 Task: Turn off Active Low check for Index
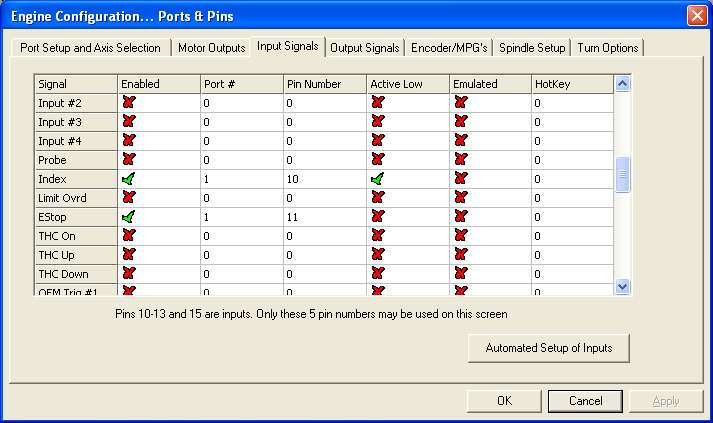point(378,179)
